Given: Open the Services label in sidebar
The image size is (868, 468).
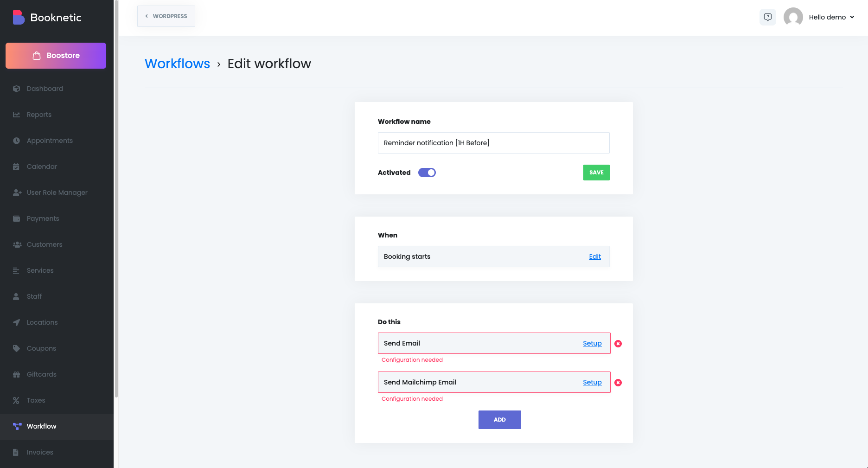Looking at the screenshot, I should coord(40,270).
